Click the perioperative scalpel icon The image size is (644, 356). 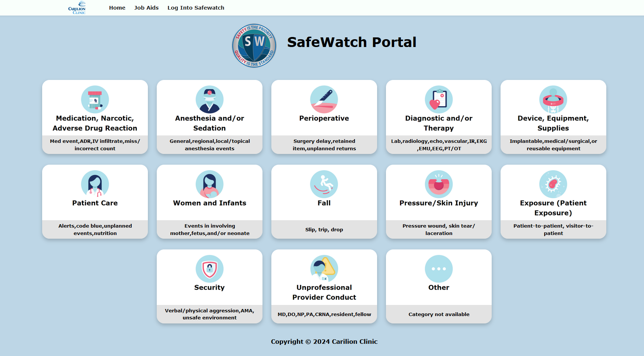(x=324, y=100)
